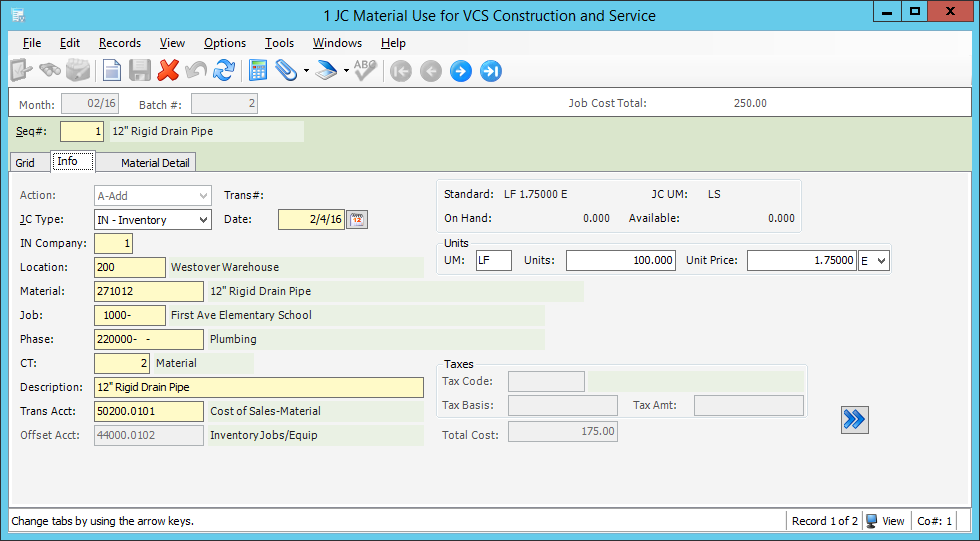Click the Unit Price field 1.75000

pos(802,261)
